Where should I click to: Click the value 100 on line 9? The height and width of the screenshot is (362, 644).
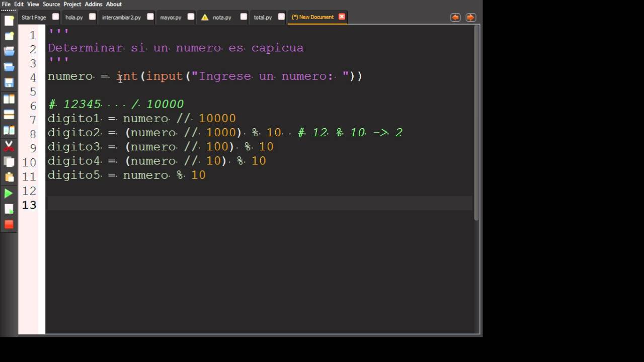(x=217, y=147)
